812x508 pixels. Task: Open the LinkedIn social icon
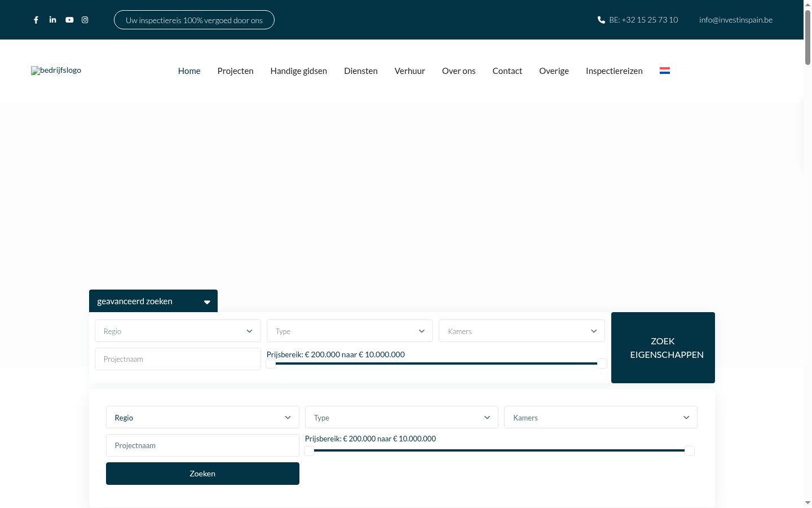click(53, 20)
